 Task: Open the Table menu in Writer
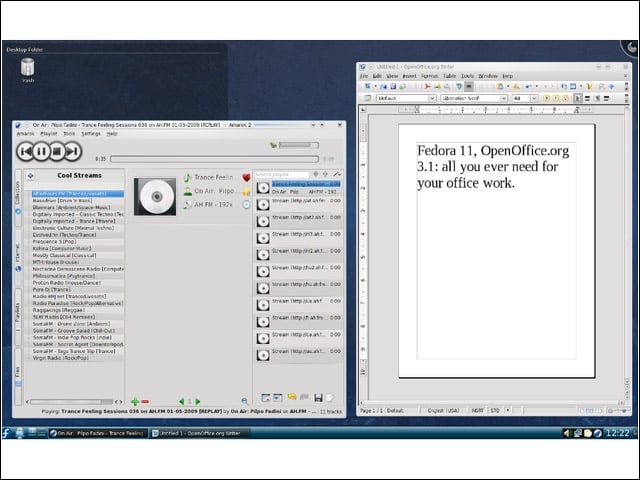pyautogui.click(x=449, y=76)
